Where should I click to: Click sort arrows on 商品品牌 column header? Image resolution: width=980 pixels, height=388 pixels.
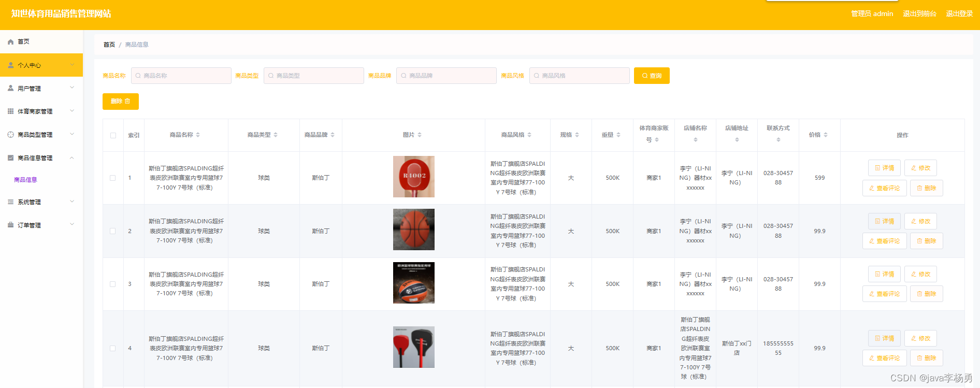click(x=333, y=135)
